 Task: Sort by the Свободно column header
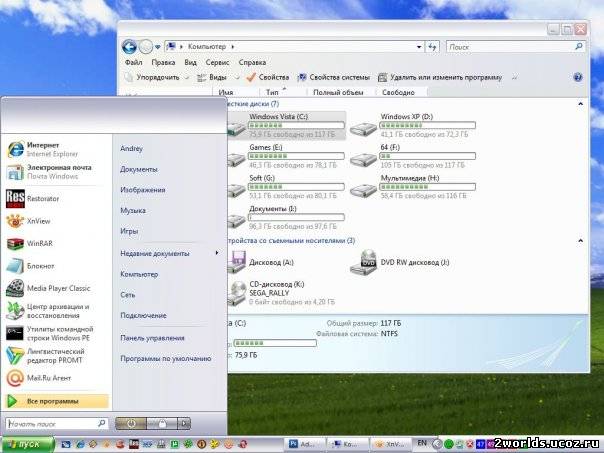pos(398,92)
